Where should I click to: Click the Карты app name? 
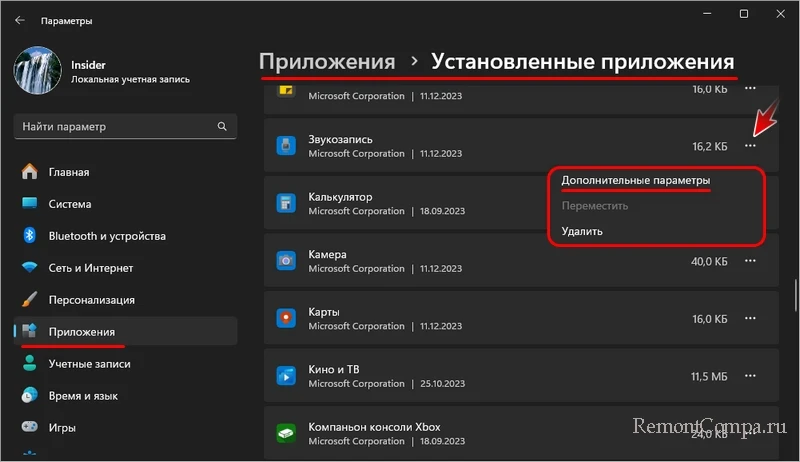pyautogui.click(x=324, y=312)
